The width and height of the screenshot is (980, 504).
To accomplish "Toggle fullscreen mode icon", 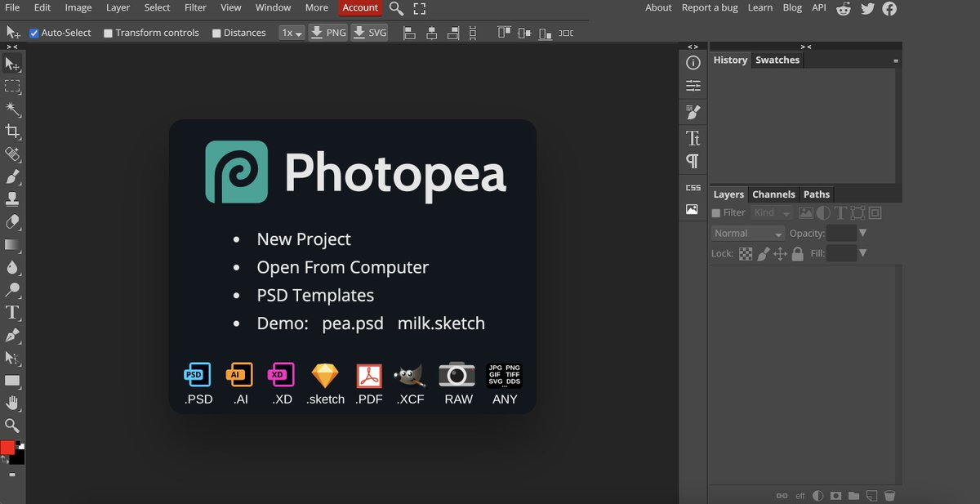I will [x=420, y=8].
